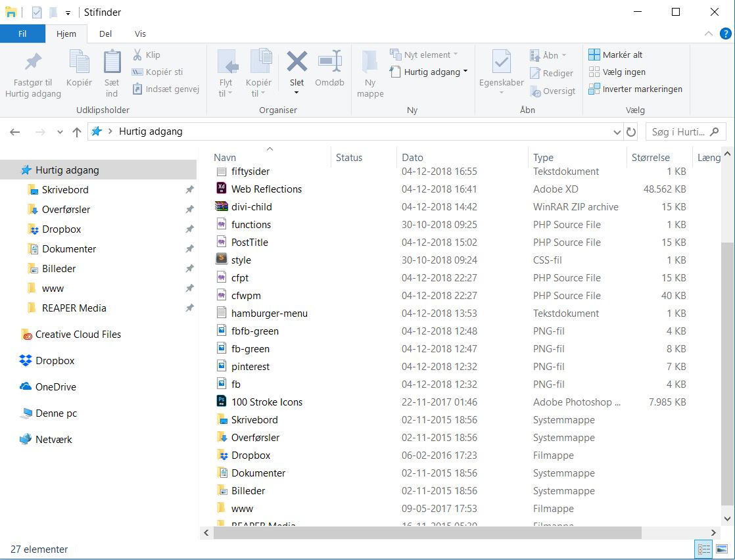Click Rediger in the Åbn group
Viewport: 735px width, 560px height.
pos(551,73)
